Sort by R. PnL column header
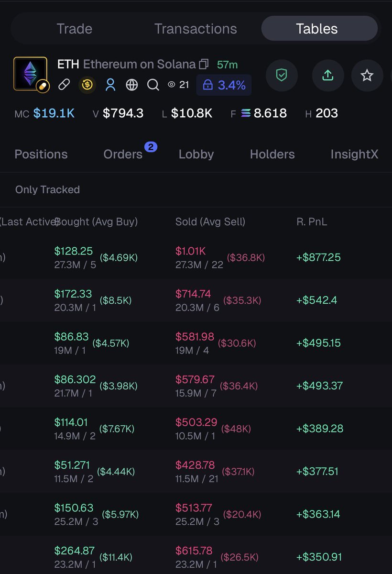The height and width of the screenshot is (574, 392). (312, 221)
